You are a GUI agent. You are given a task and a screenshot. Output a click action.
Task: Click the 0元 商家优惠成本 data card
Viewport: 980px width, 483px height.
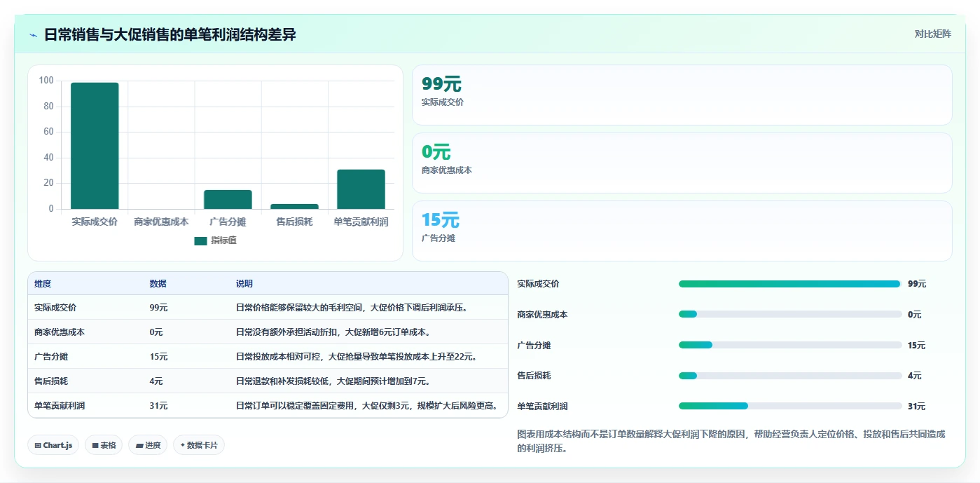pyautogui.click(x=682, y=163)
